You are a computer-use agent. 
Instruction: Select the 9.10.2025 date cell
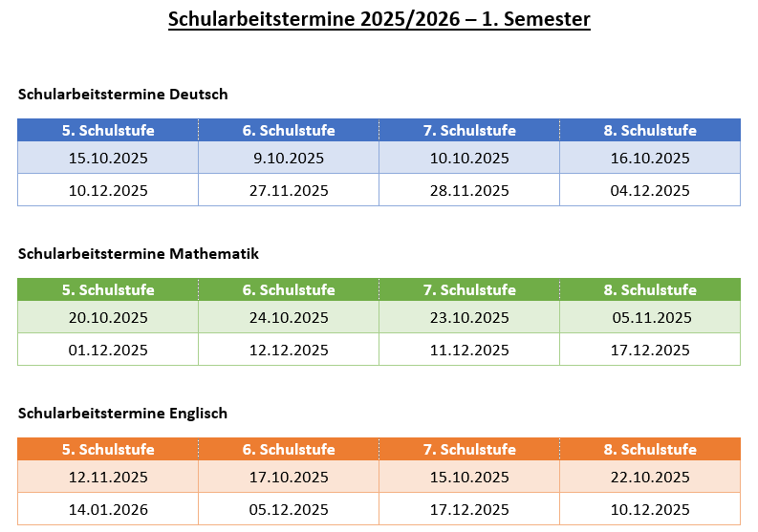tap(289, 159)
